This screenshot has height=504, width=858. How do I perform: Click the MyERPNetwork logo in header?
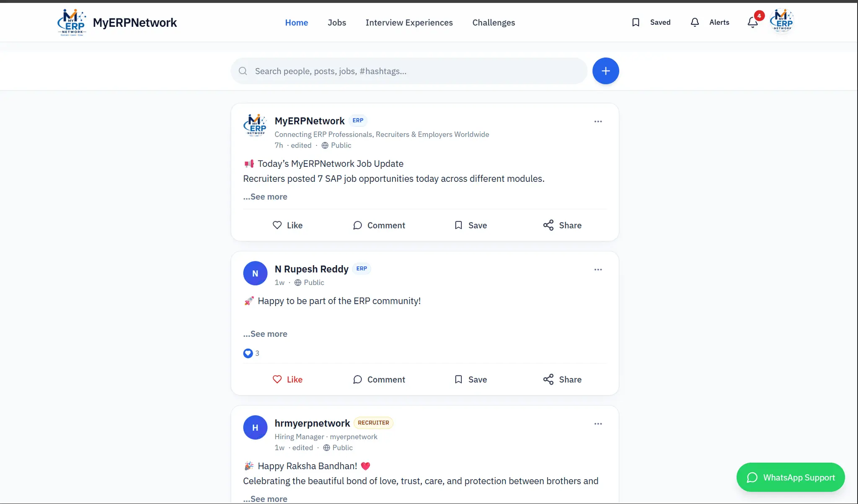click(72, 22)
